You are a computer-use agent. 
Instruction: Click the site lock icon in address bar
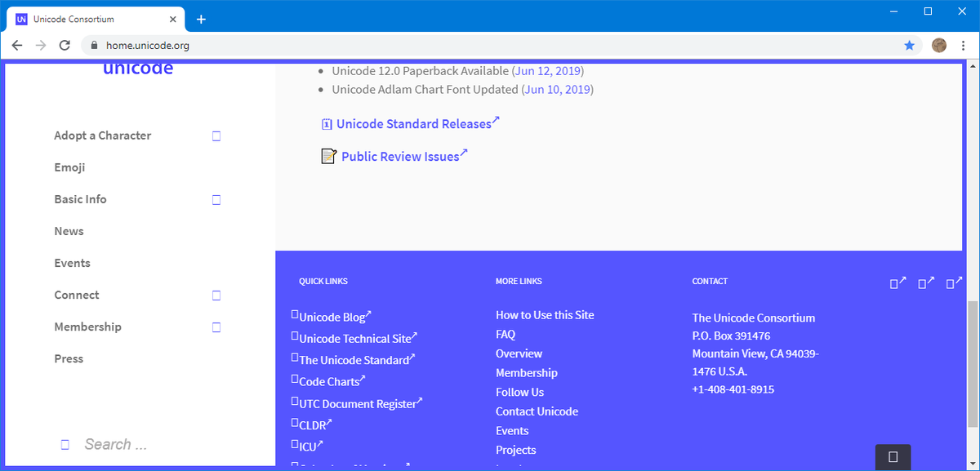point(95,46)
